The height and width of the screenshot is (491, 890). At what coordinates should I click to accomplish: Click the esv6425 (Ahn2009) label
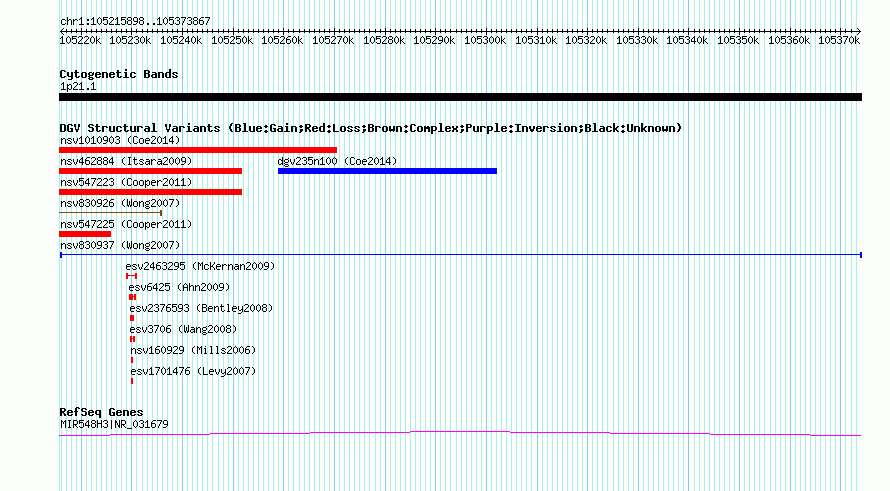pos(179,287)
